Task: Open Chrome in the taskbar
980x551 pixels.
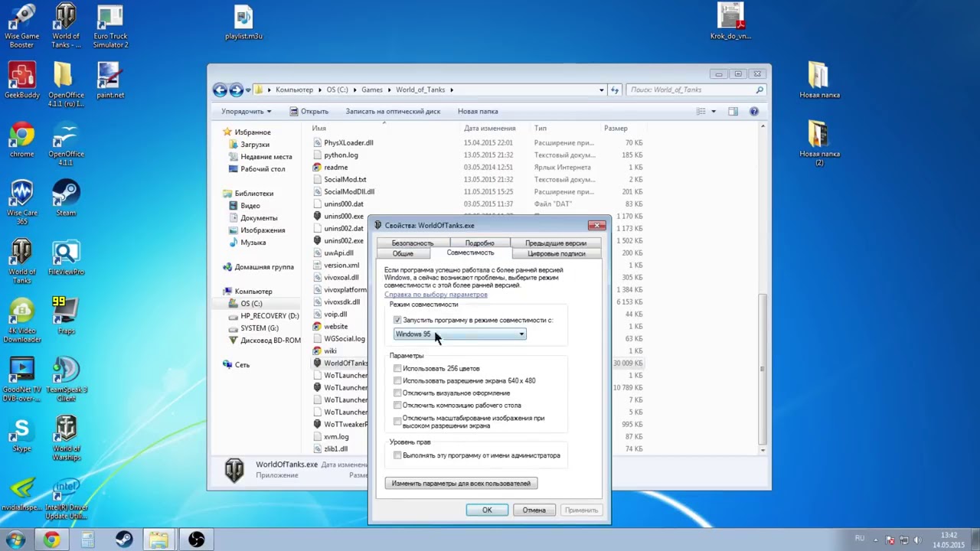Action: click(51, 540)
